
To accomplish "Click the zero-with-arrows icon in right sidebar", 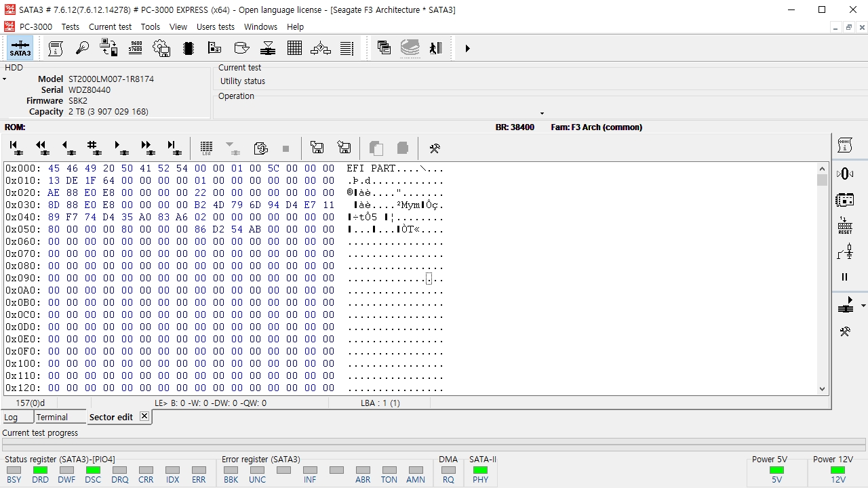I will click(845, 174).
